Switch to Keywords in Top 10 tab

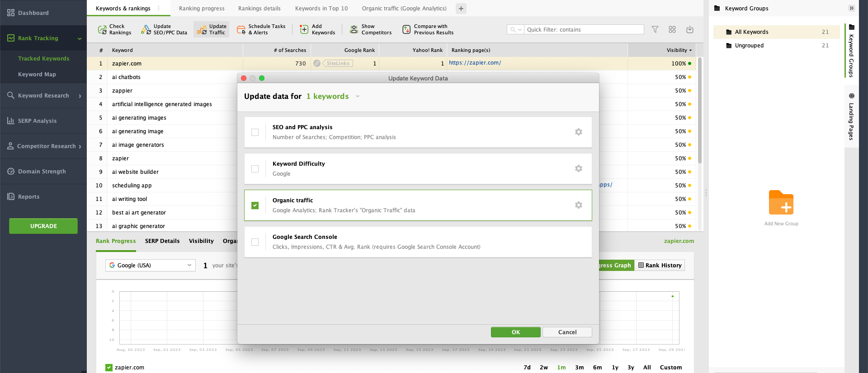321,8
